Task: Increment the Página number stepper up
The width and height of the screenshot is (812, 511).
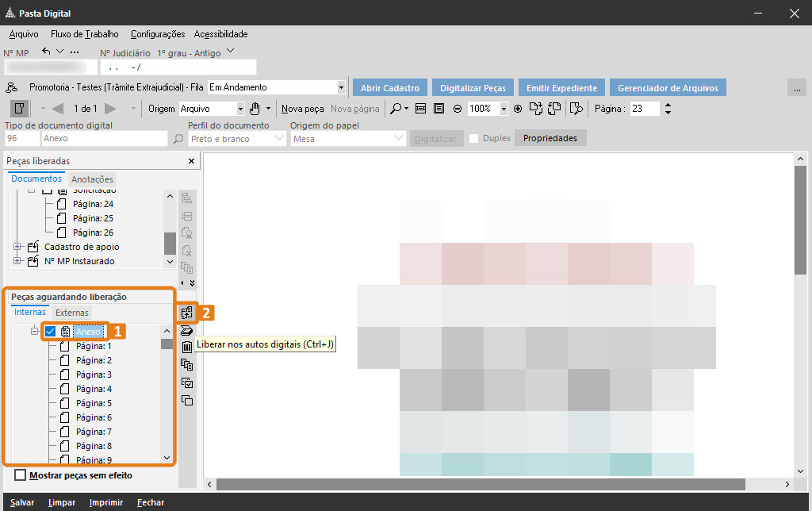Action: [668, 106]
